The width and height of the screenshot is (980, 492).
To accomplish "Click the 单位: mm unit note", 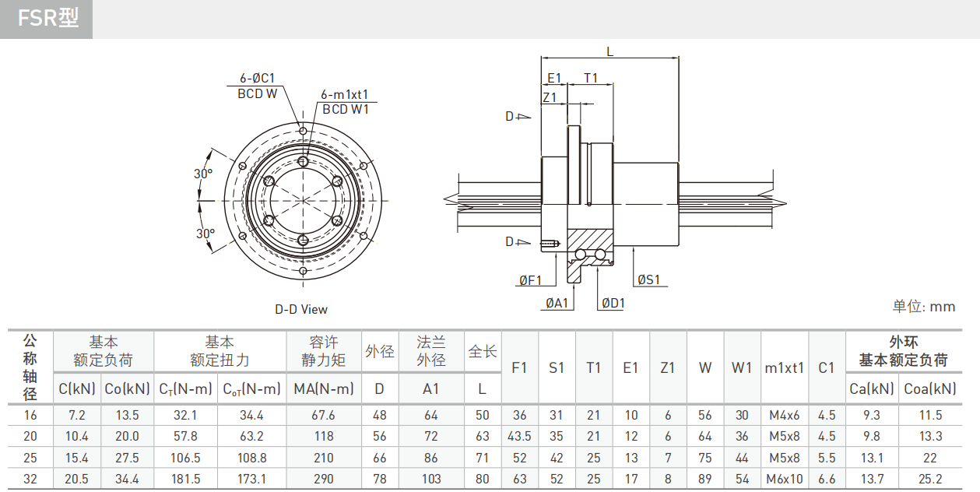I will [x=924, y=307].
